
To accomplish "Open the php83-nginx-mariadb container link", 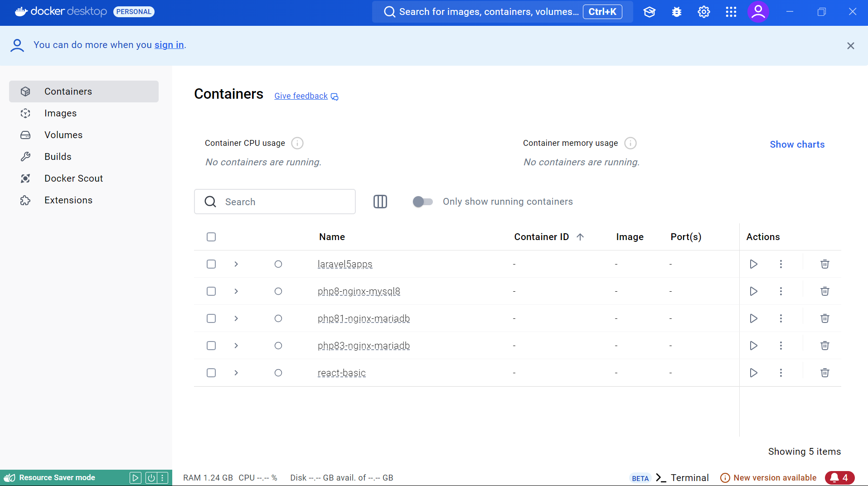I will pos(364,346).
